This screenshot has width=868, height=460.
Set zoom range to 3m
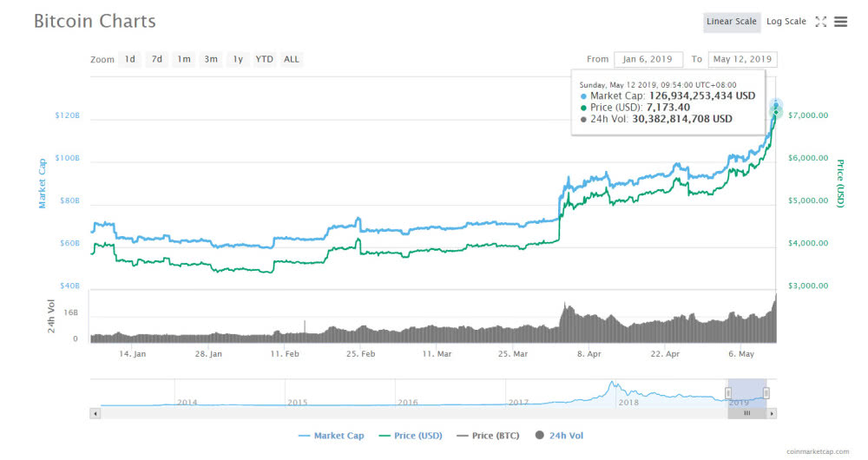point(211,59)
